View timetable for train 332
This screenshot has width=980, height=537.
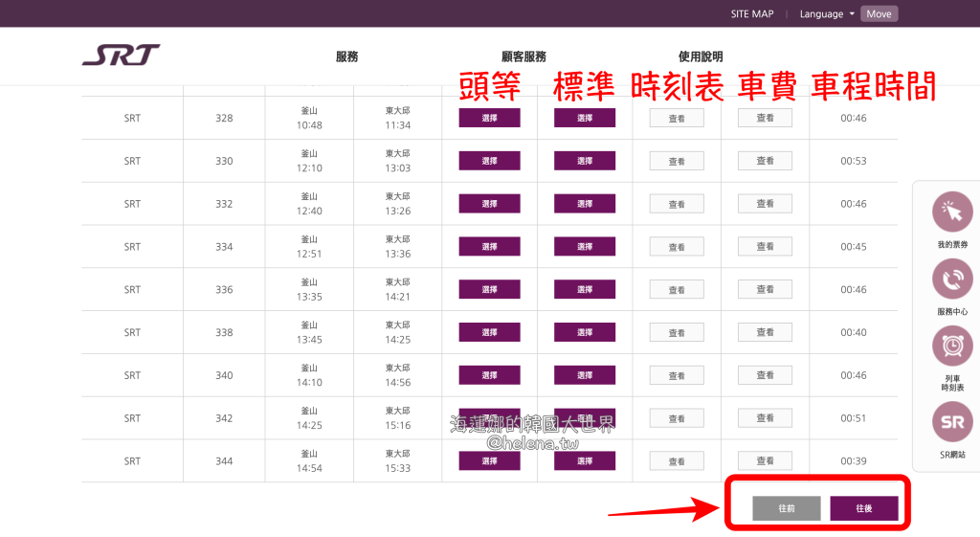pos(677,204)
